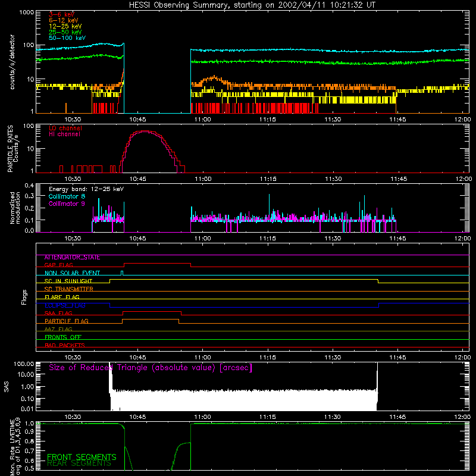Select the SC_IN_SUNLIGHT flag label

point(68,281)
